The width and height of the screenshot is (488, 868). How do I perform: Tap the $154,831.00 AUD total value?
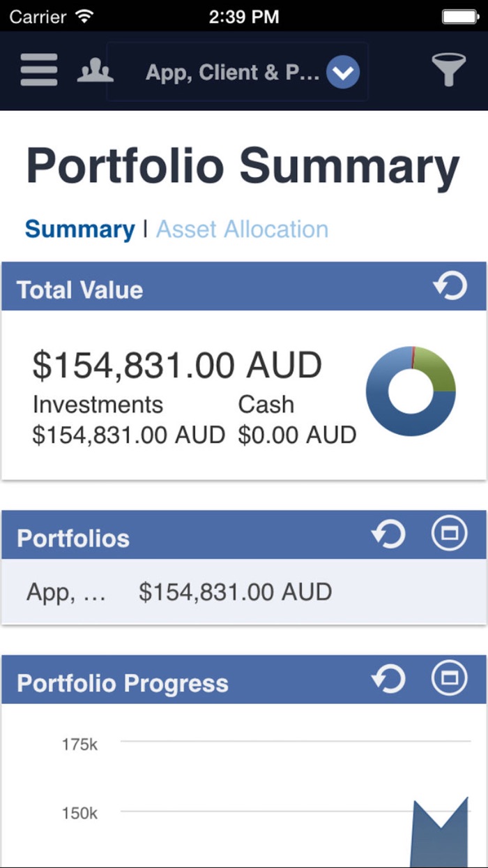pos(177,366)
